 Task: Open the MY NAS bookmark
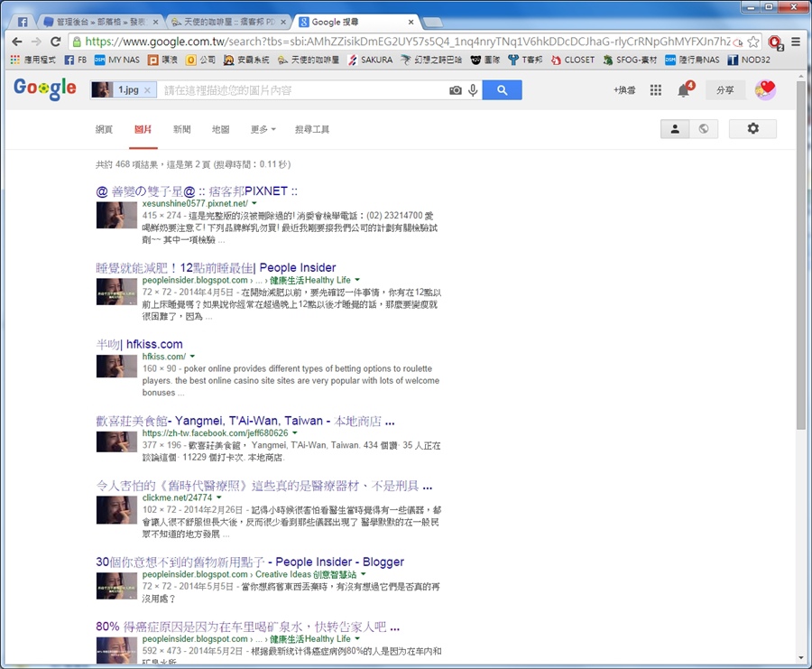[117, 60]
